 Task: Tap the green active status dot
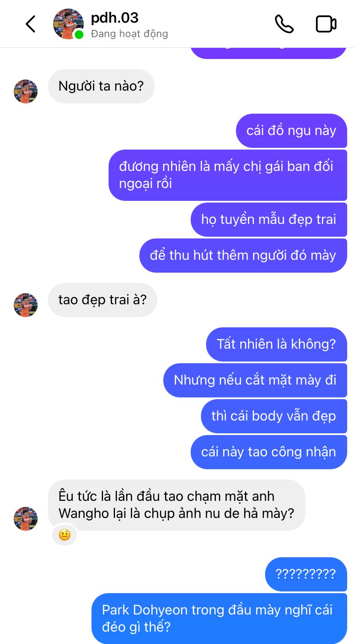[x=79, y=35]
